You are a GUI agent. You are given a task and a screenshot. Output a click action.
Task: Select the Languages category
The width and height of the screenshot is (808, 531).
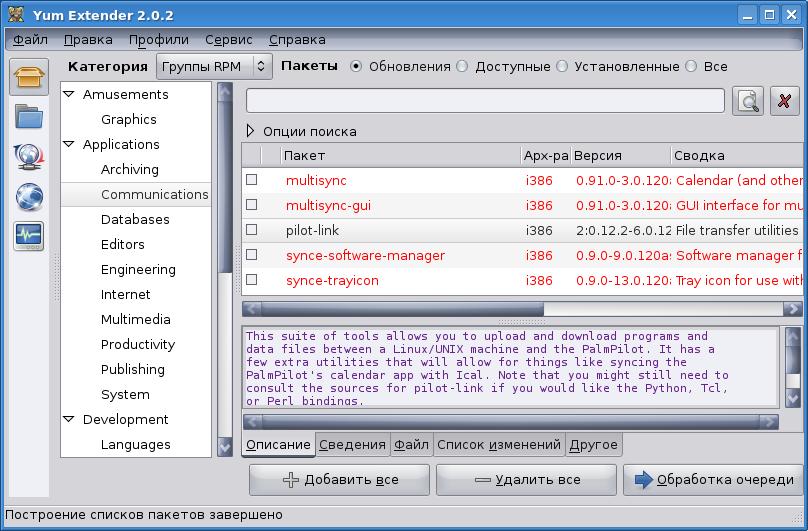click(x=136, y=444)
